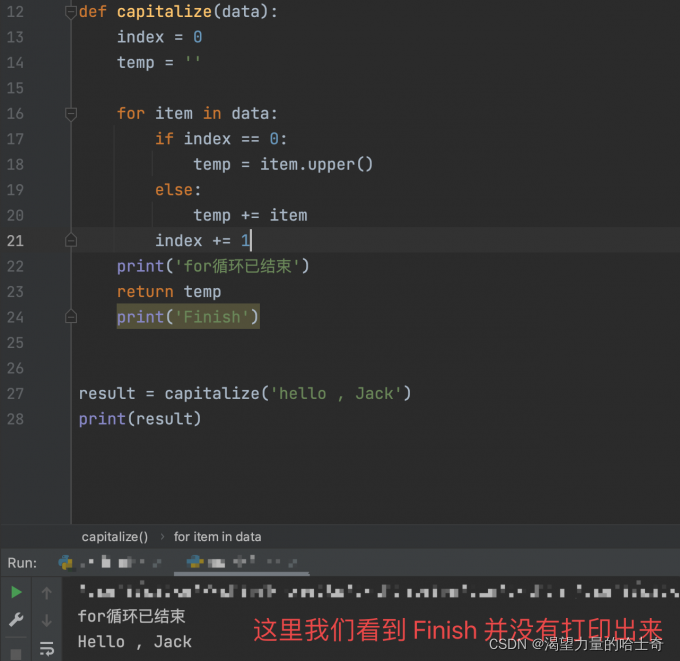Click 'index += 1' on line 21
The image size is (680, 661).
[x=203, y=241]
